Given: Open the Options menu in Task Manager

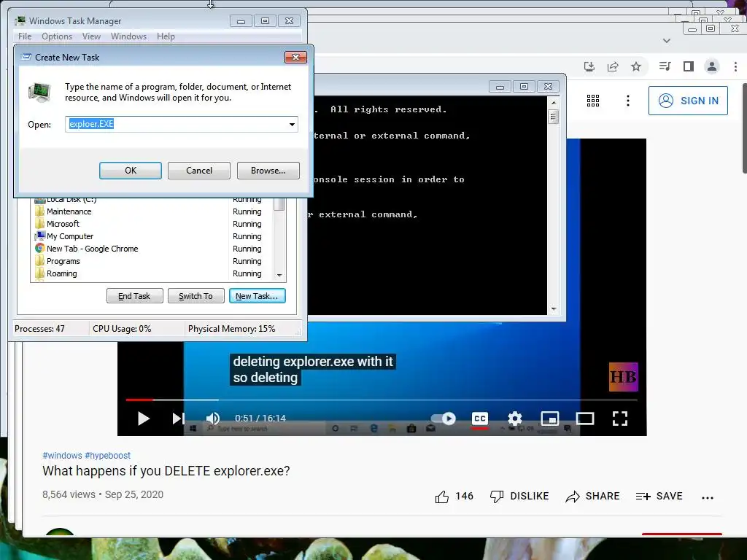Looking at the screenshot, I should click(x=57, y=36).
